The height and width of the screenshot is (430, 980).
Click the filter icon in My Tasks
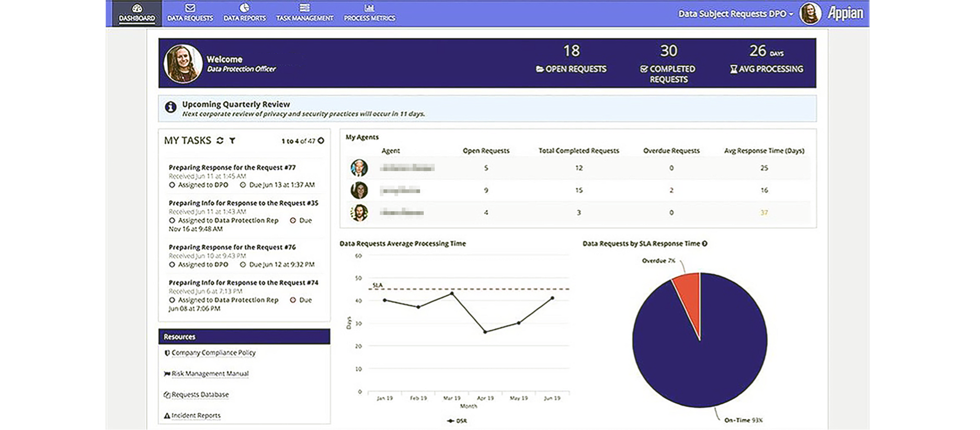pyautogui.click(x=233, y=141)
